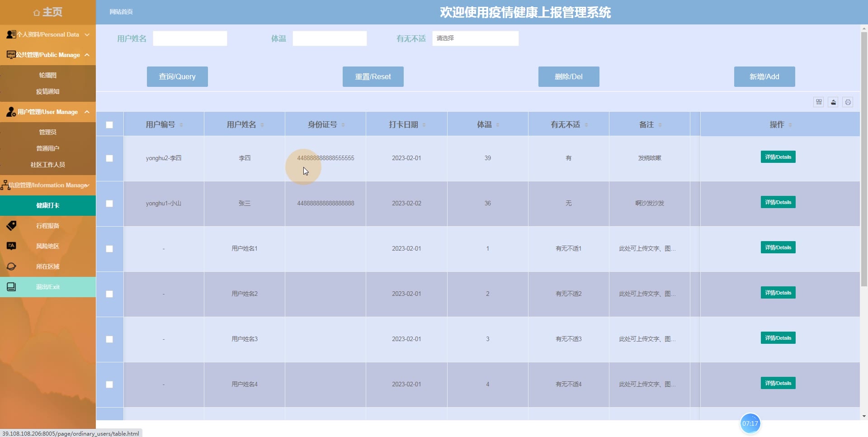Click the print table icon
This screenshot has height=437, width=868.
tap(848, 102)
